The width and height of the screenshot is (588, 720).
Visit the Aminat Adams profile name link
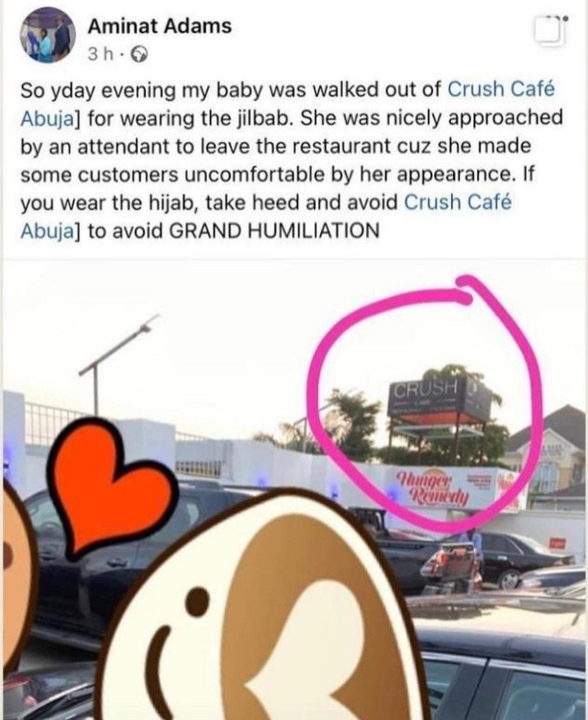click(160, 26)
